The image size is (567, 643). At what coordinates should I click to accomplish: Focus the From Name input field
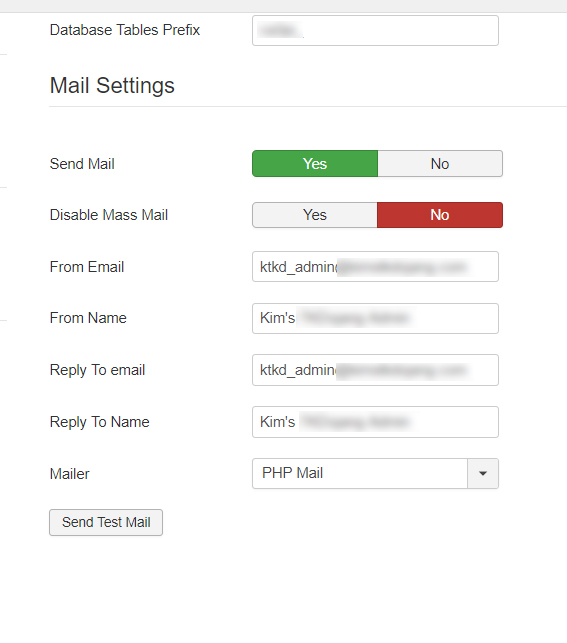375,318
